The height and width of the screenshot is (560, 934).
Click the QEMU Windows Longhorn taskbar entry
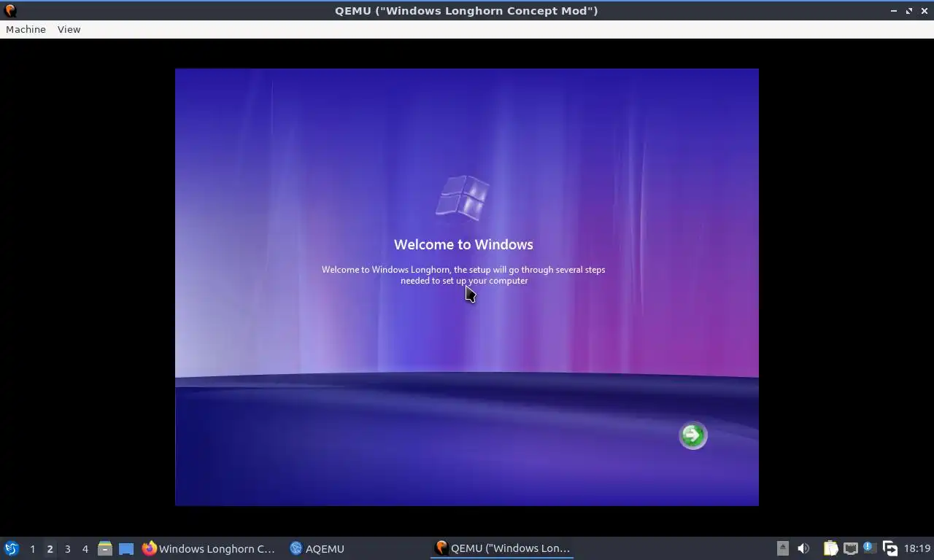[502, 548]
